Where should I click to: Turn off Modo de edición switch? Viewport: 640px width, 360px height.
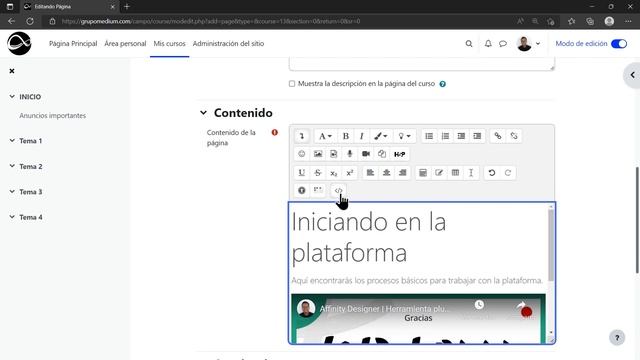[x=619, y=44]
